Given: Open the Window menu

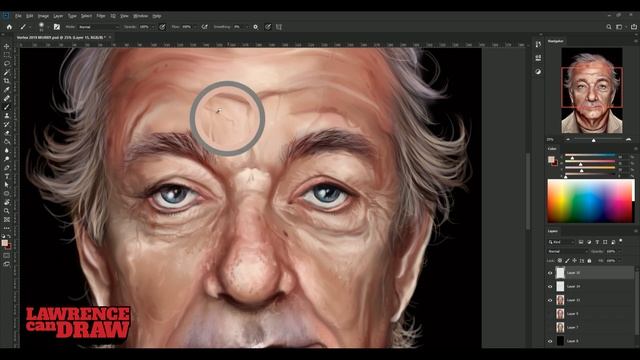Looking at the screenshot, I should (140, 16).
